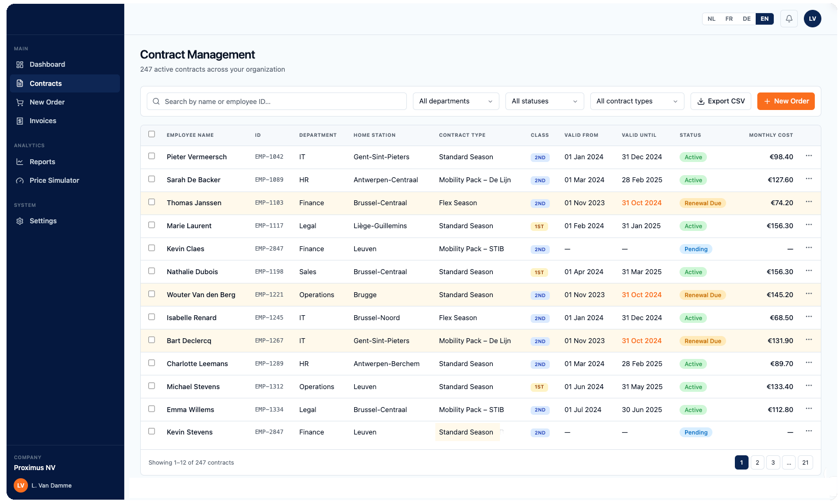The image size is (840, 504).
Task: Tick the Nathalie Dubois checkbox
Action: [152, 271]
